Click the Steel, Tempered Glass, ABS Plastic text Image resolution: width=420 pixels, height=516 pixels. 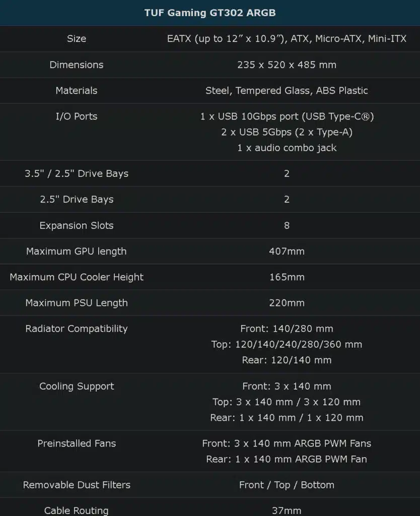[287, 91]
